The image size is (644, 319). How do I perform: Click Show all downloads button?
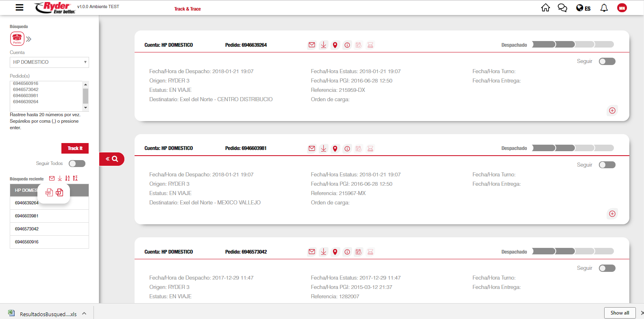pos(620,313)
